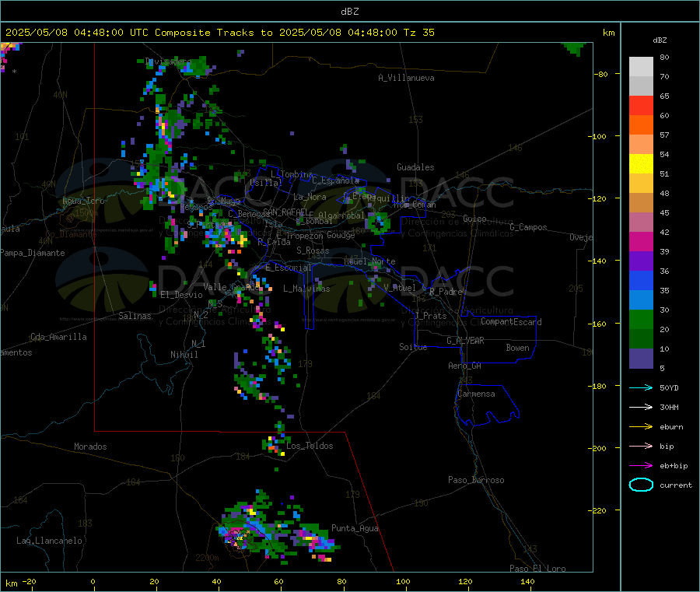Select the green swatch above 20 dBZ

[x=641, y=319]
